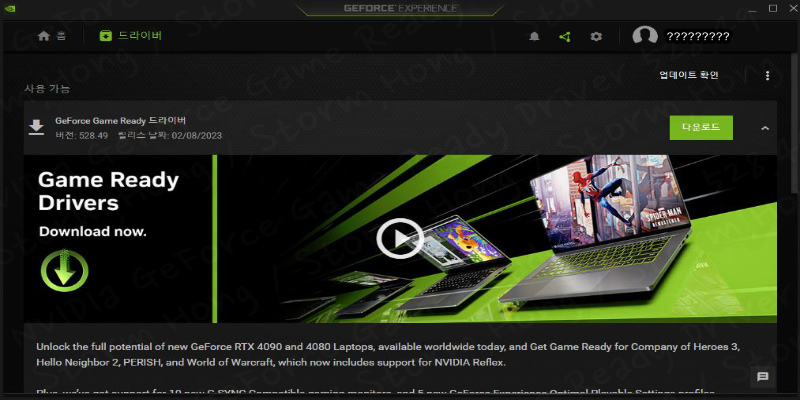The image size is (800, 400).
Task: Open the settings gear
Action: [596, 36]
